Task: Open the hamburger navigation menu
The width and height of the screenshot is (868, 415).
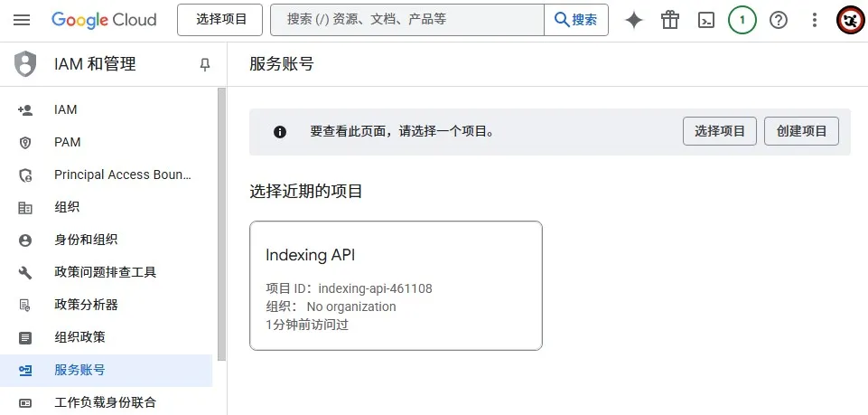Action: click(22, 20)
